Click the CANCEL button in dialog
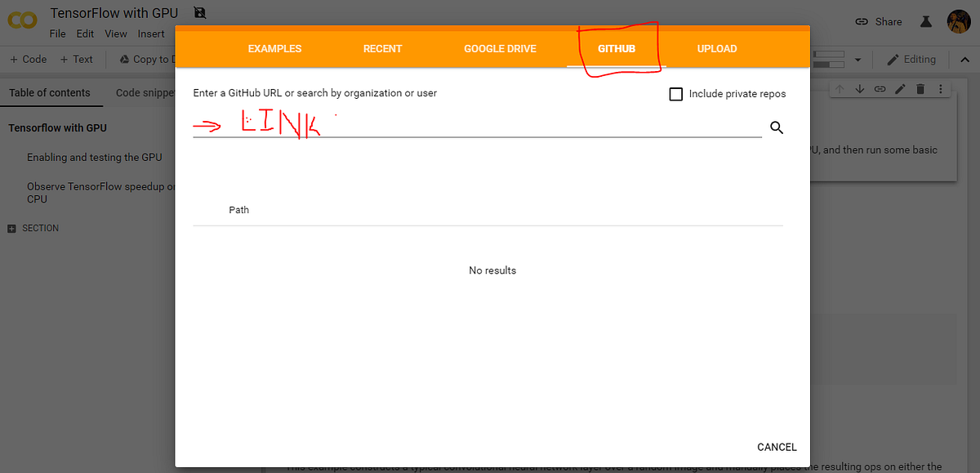The height and width of the screenshot is (473, 980). 777,447
